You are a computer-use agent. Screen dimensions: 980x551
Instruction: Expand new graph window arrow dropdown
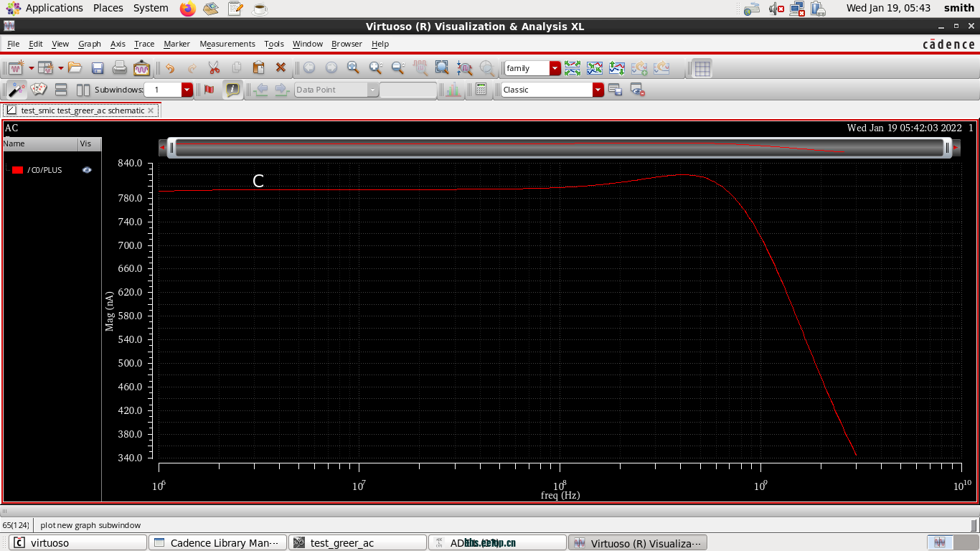pos(32,68)
